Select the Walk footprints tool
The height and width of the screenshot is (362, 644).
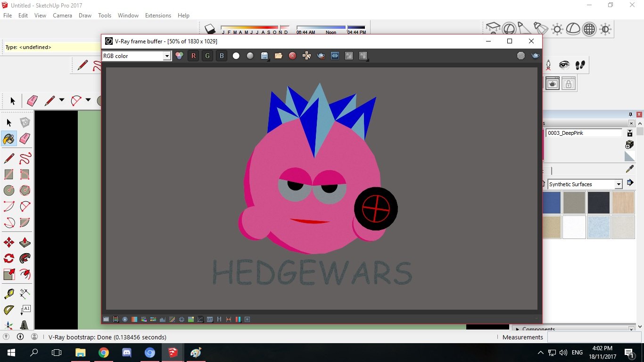point(580,65)
